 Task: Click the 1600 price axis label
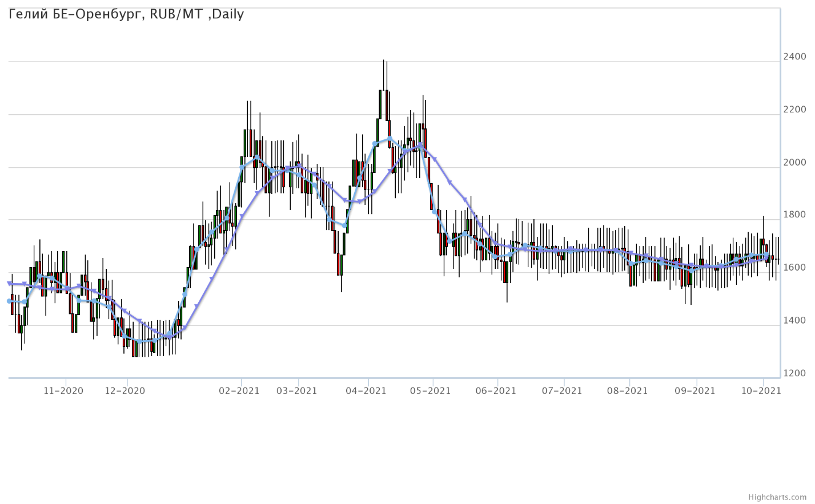pyautogui.click(x=795, y=268)
